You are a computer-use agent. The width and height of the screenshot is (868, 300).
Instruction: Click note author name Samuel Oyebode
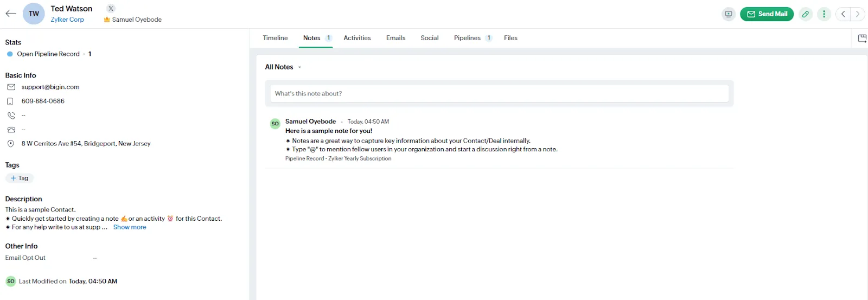pos(310,122)
